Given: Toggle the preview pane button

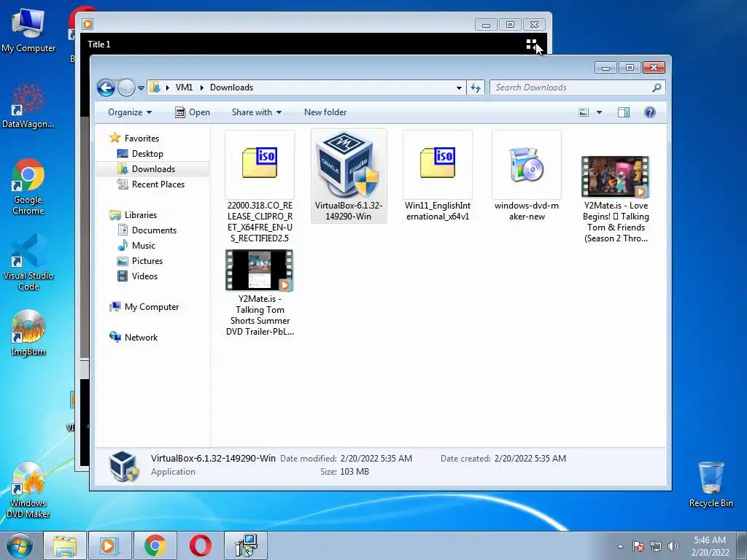Looking at the screenshot, I should click(x=624, y=112).
